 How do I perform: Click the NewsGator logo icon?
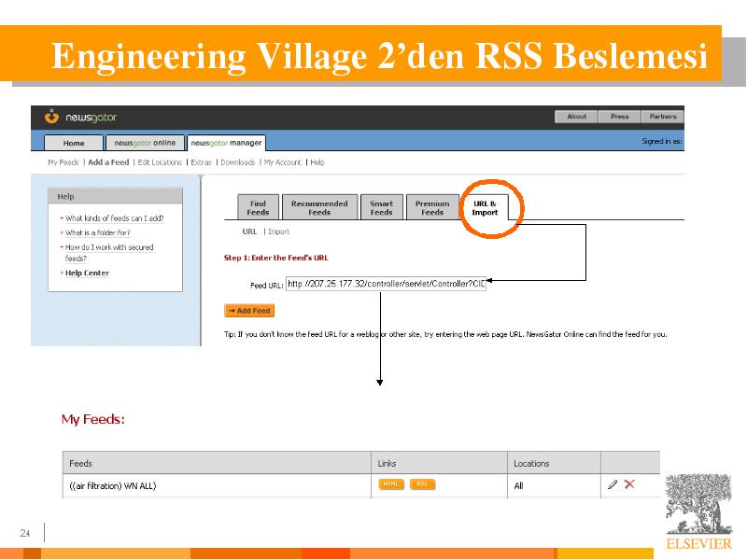[52, 116]
